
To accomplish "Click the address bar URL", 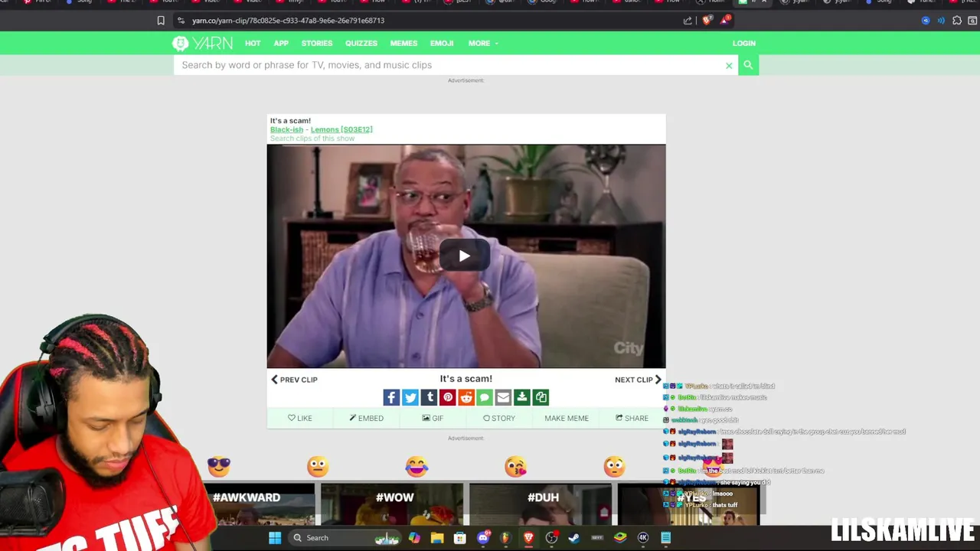I will [288, 21].
